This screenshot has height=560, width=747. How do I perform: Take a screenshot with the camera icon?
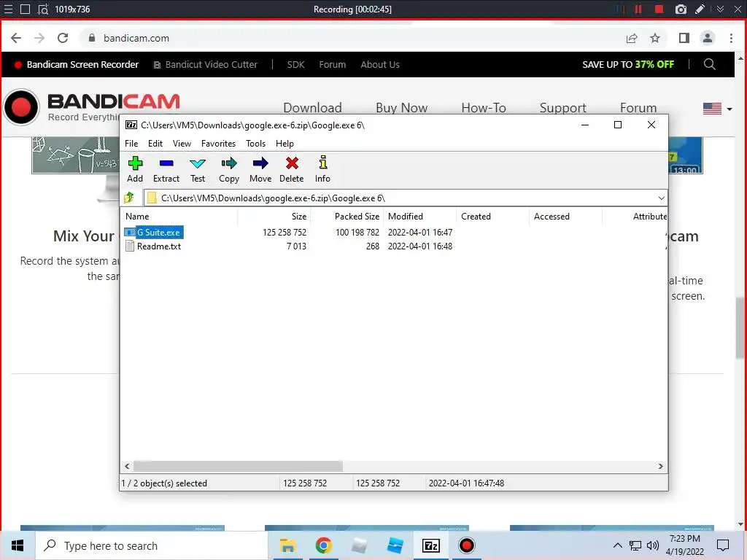click(x=681, y=9)
